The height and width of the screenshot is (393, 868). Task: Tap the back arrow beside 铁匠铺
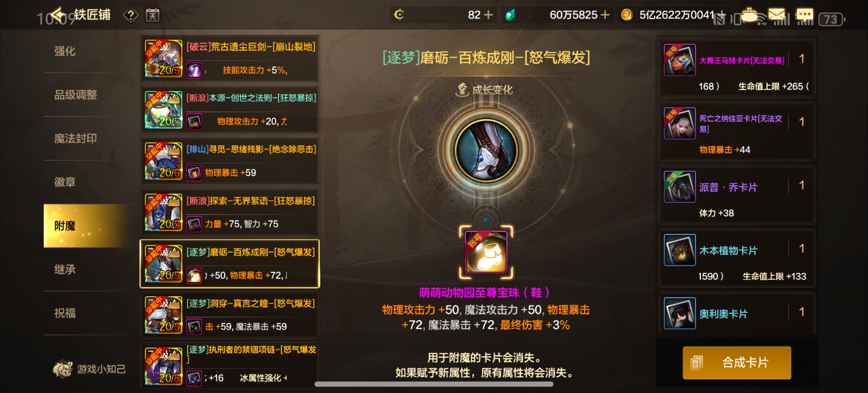click(60, 14)
